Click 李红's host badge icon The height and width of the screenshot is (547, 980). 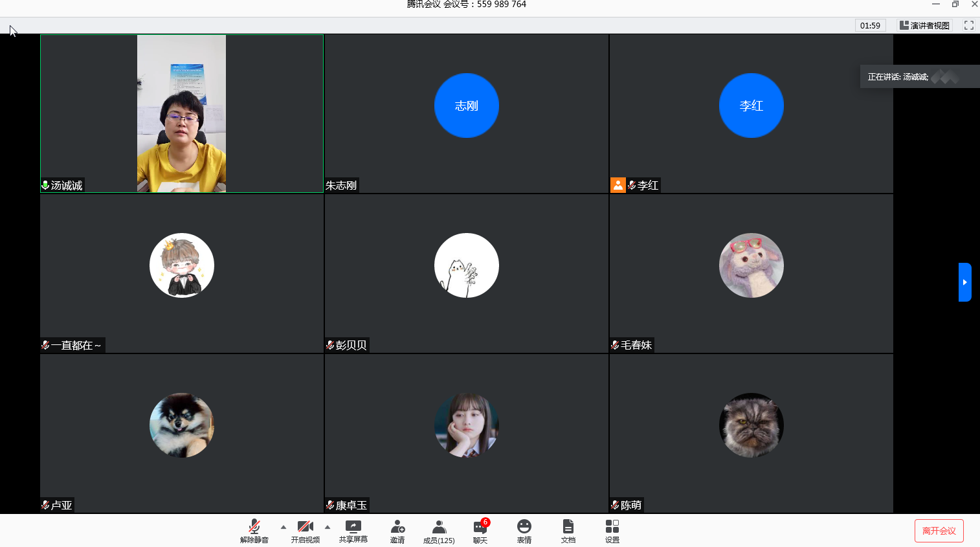click(x=618, y=185)
